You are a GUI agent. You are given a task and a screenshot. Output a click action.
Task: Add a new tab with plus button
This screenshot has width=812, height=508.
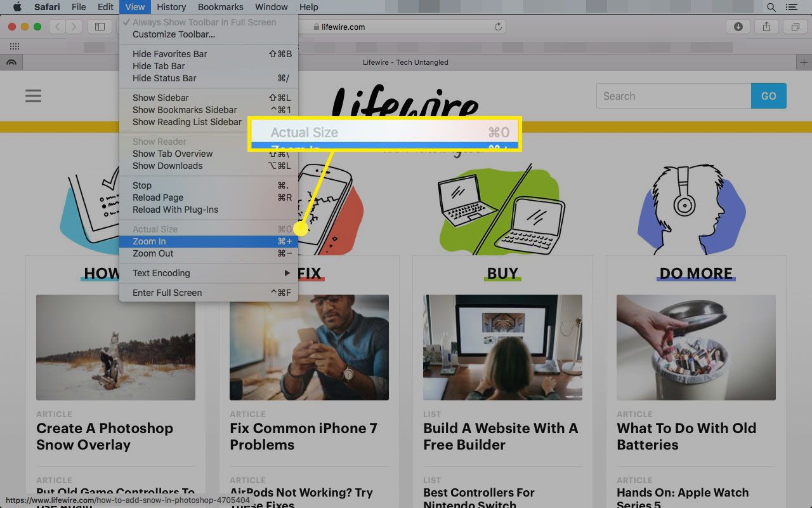coord(804,62)
